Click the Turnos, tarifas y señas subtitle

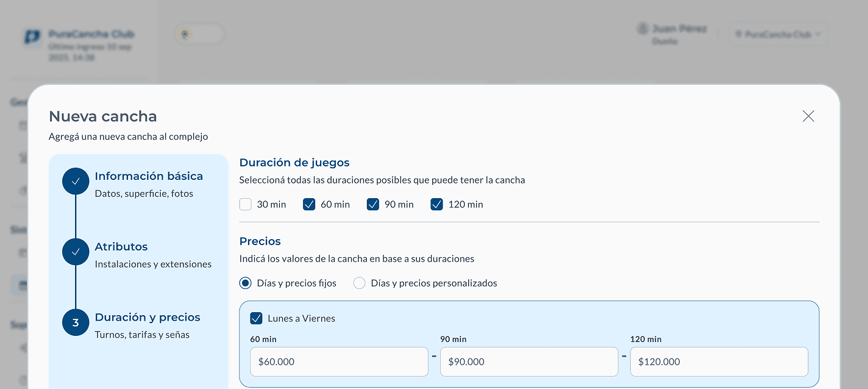tap(142, 335)
